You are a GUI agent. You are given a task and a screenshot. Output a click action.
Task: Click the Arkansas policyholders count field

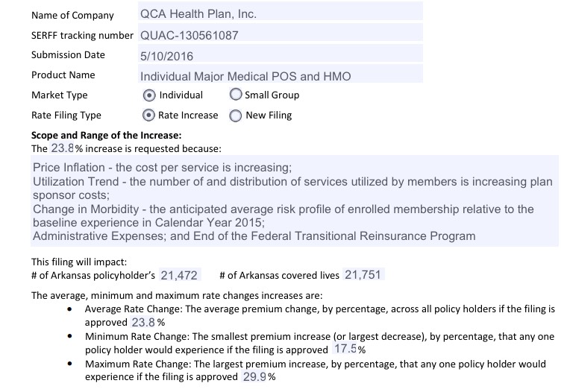pyautogui.click(x=179, y=276)
